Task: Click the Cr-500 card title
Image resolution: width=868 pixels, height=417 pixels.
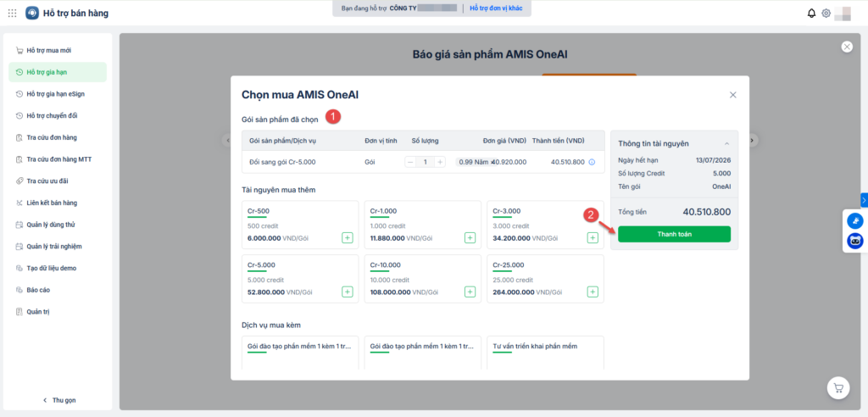Action: [259, 211]
